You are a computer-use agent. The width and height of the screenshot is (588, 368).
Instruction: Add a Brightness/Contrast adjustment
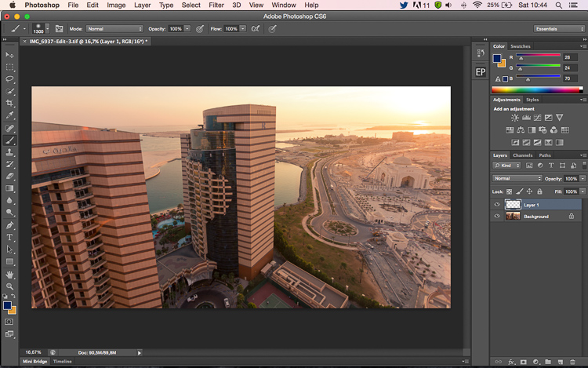point(515,118)
